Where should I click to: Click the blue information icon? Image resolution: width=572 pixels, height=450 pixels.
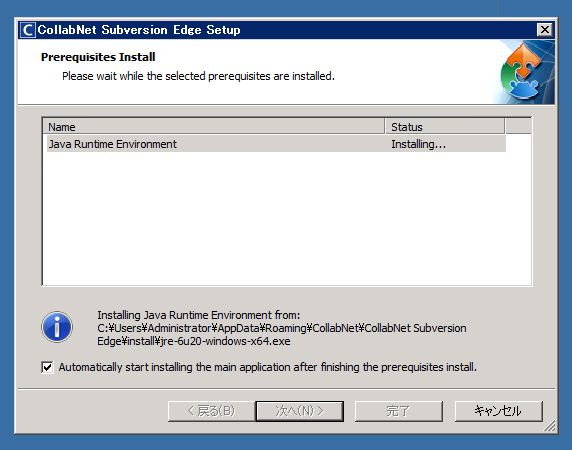pos(57,327)
